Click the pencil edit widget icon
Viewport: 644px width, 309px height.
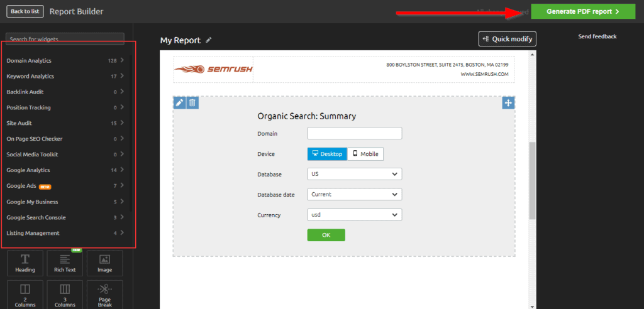tap(179, 102)
